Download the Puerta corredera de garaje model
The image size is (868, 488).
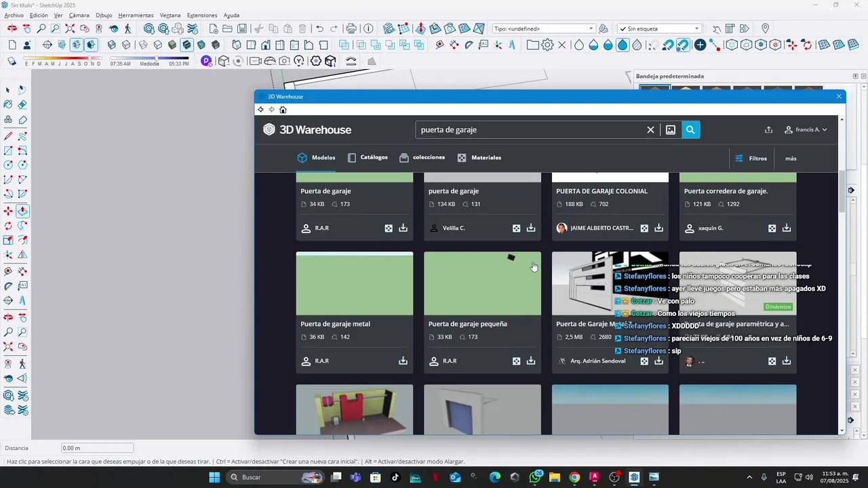pos(787,228)
